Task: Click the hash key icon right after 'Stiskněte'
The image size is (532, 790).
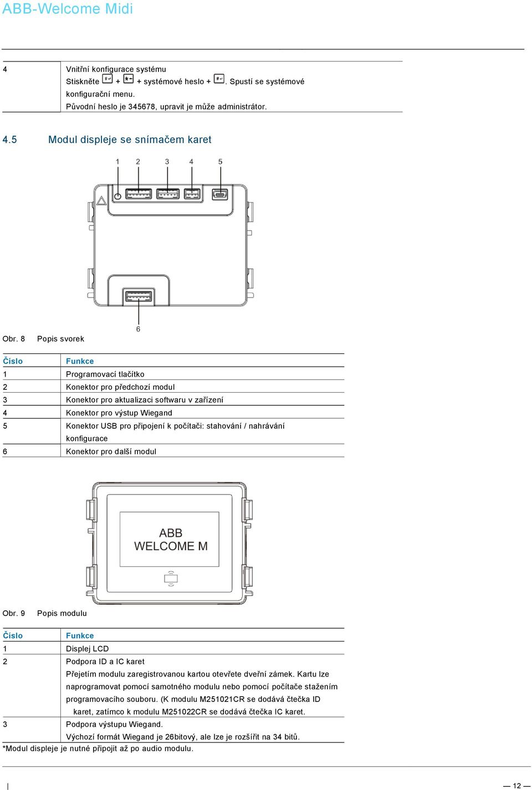Action: point(108,79)
